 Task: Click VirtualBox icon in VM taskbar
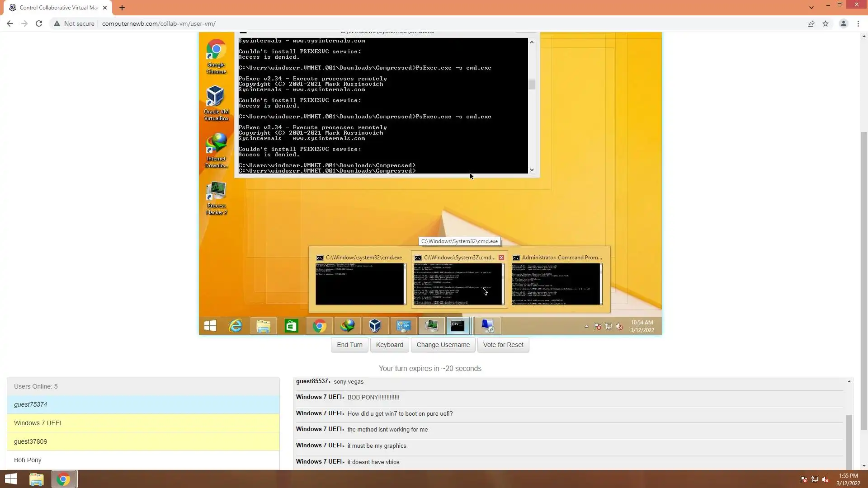375,326
